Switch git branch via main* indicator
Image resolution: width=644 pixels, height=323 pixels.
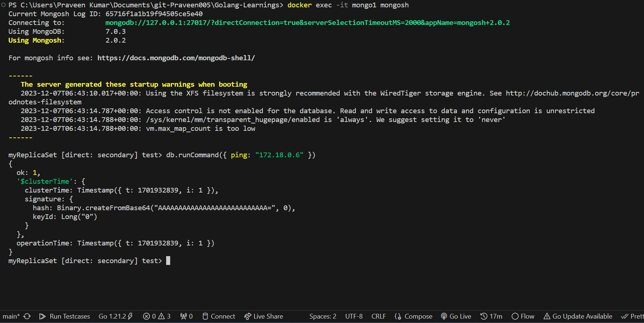pyautogui.click(x=11, y=316)
